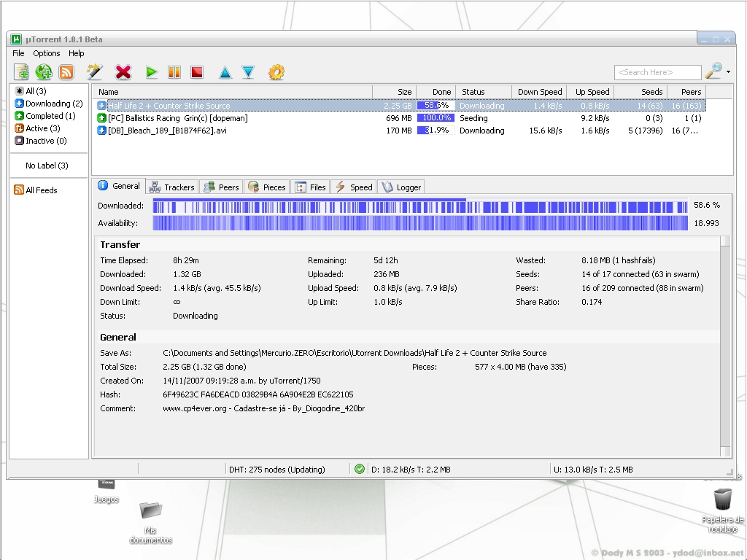
Task: Move torrent up the queue arrow
Action: tap(225, 72)
